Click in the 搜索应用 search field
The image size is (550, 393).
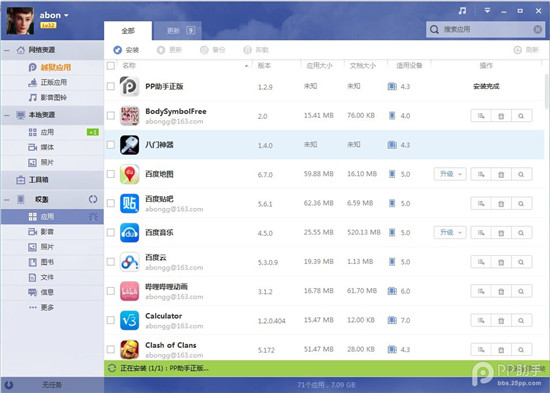485,29
